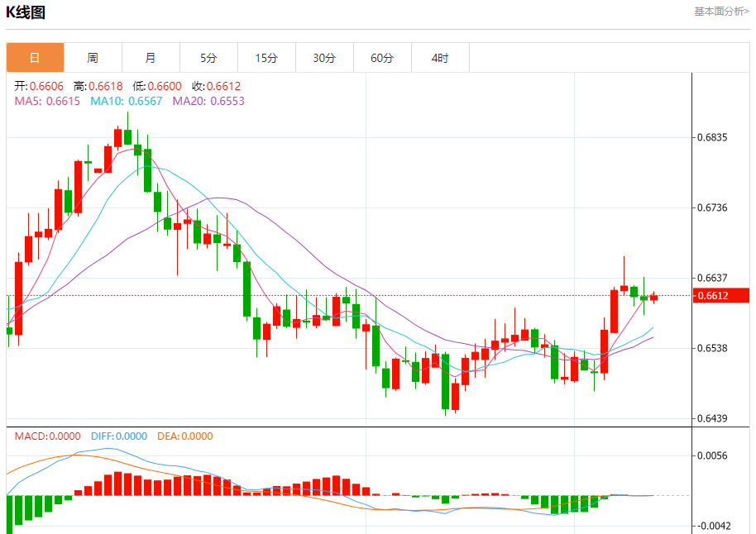The width and height of the screenshot is (756, 534).
Task: Select the 日 daily chart tab
Action: 35,58
